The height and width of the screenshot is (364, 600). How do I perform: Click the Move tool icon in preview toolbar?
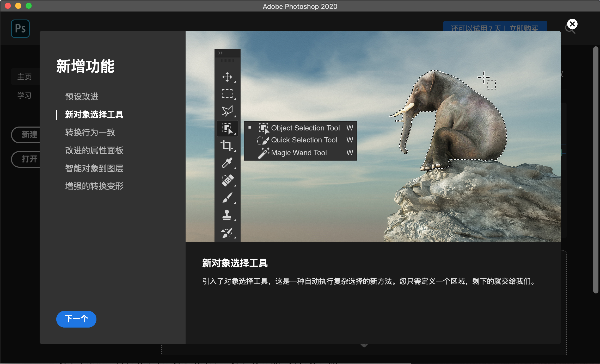227,77
